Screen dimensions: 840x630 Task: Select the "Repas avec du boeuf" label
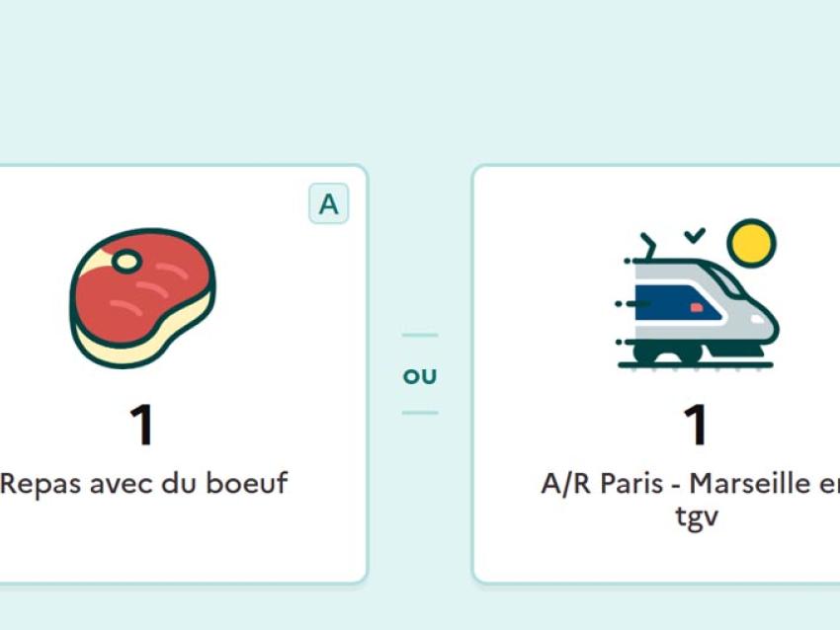click(144, 484)
